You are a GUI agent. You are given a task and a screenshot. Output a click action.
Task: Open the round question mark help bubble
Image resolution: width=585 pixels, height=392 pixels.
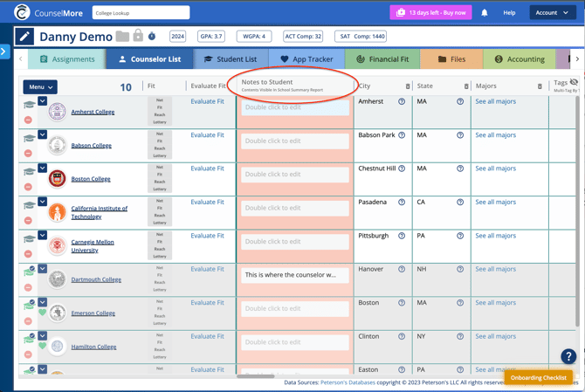click(x=568, y=356)
